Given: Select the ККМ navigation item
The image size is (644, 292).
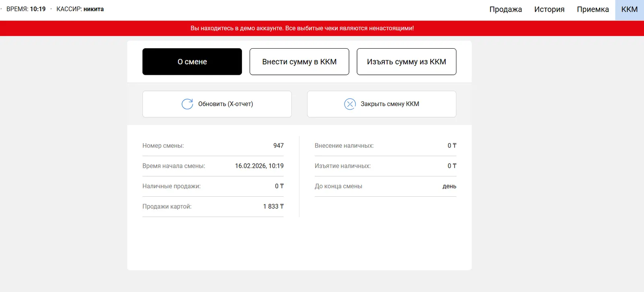Looking at the screenshot, I should pos(629,10).
